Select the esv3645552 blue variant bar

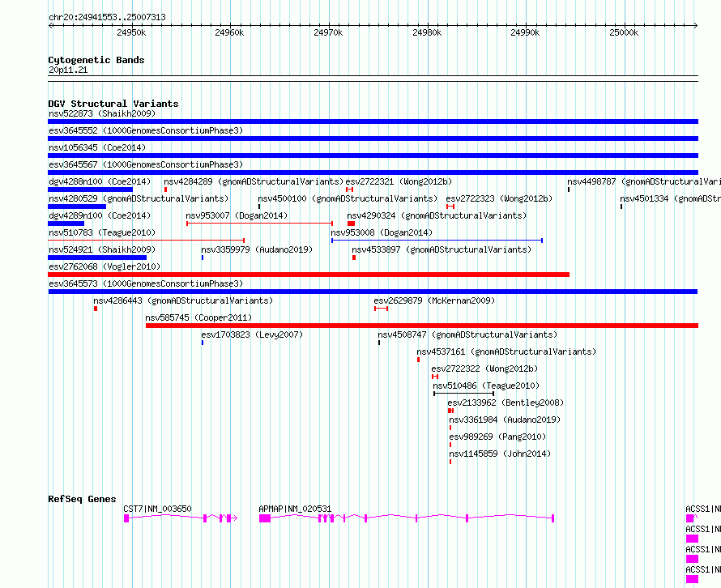coord(373,138)
